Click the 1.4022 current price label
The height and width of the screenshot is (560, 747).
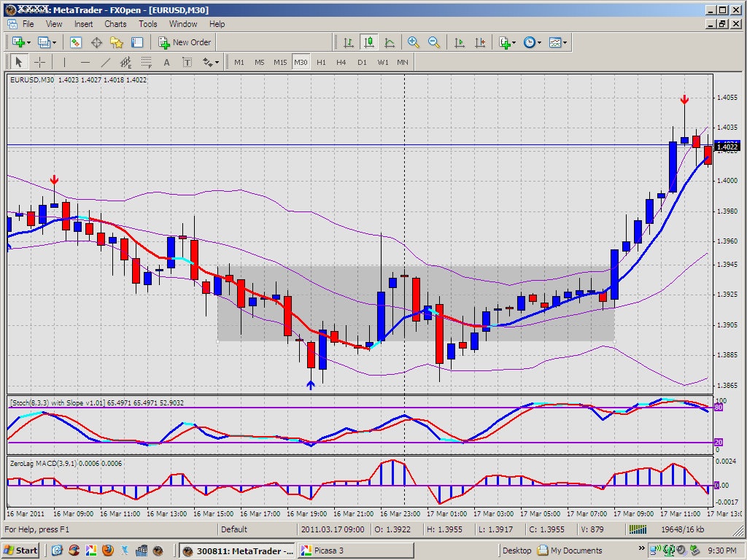coord(727,147)
